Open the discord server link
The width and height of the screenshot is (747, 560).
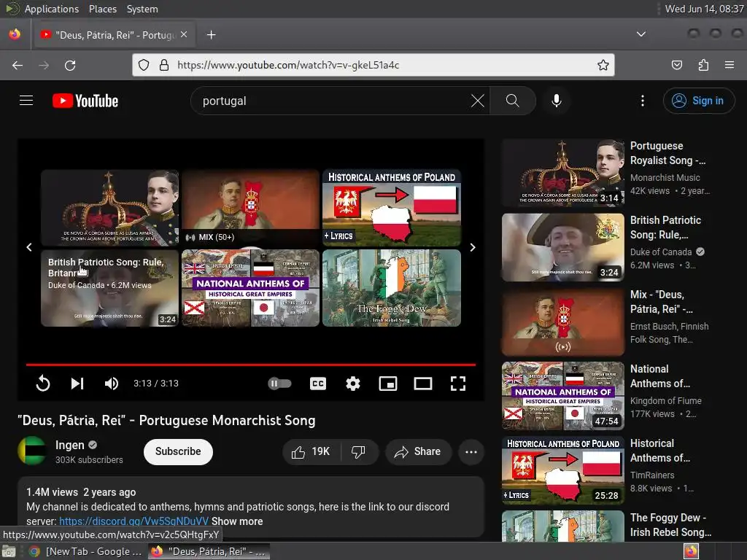point(134,521)
